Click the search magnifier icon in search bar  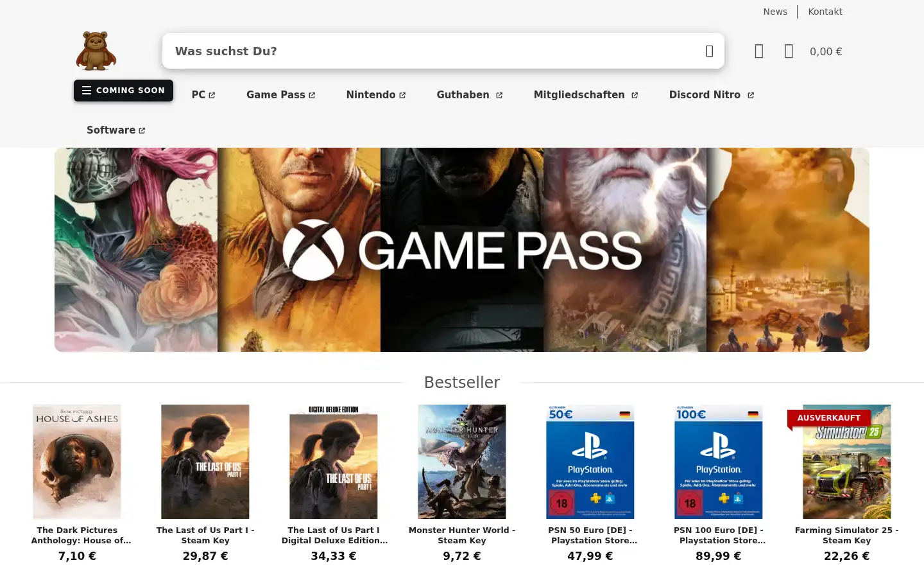pos(709,51)
